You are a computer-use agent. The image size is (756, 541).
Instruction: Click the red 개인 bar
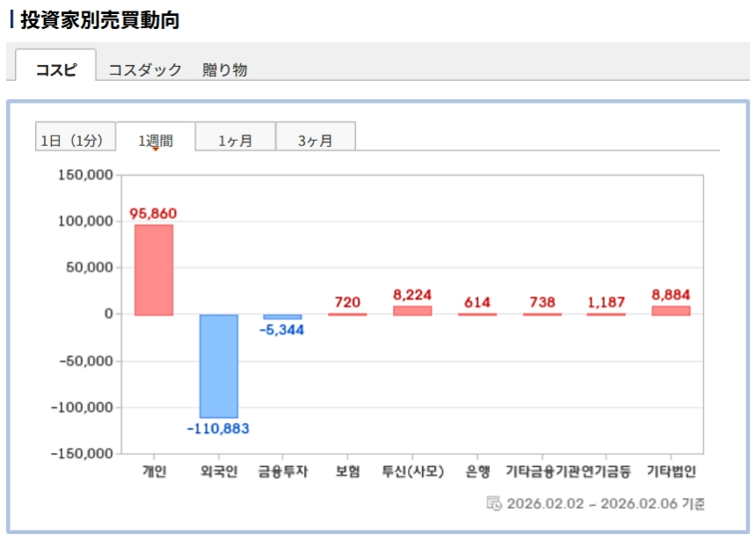[x=154, y=269]
